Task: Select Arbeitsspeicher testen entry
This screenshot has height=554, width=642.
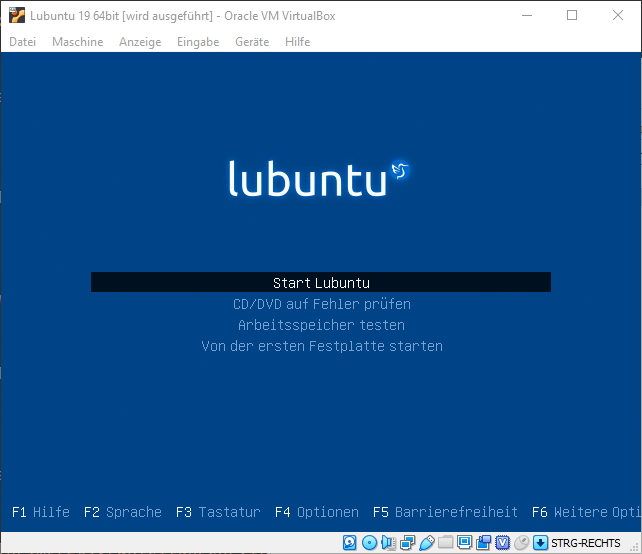Action: 321,325
